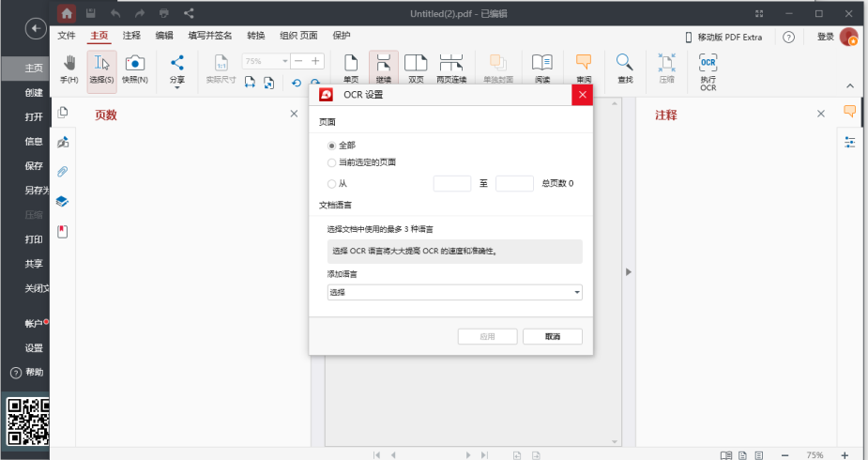Click the redo arrow in title bar
The width and height of the screenshot is (868, 460).
tap(140, 13)
